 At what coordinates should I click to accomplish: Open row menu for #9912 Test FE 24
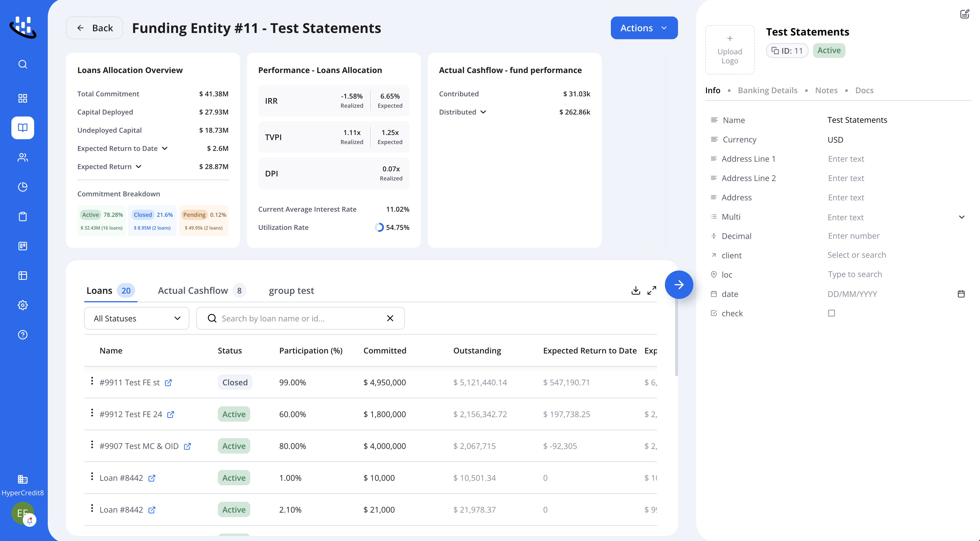(92, 413)
